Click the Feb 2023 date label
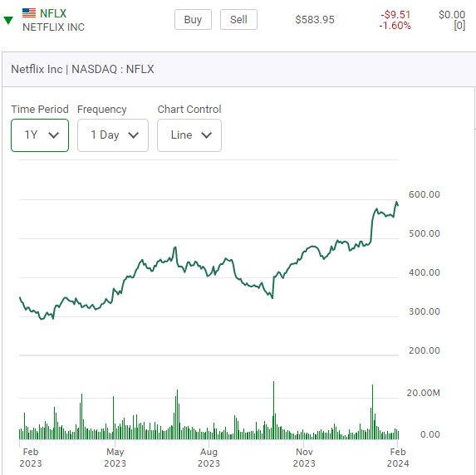Image resolution: width=476 pixels, height=475 pixels. pyautogui.click(x=31, y=458)
